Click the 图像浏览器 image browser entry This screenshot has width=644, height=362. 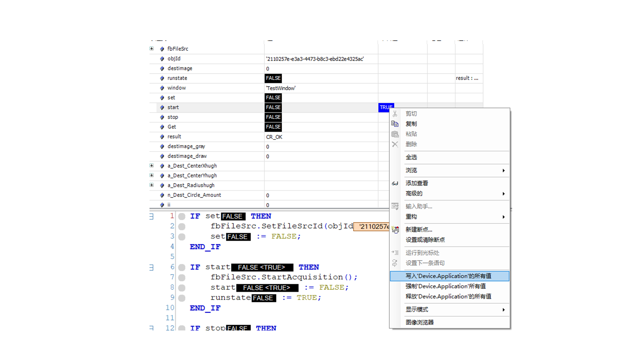(x=420, y=322)
